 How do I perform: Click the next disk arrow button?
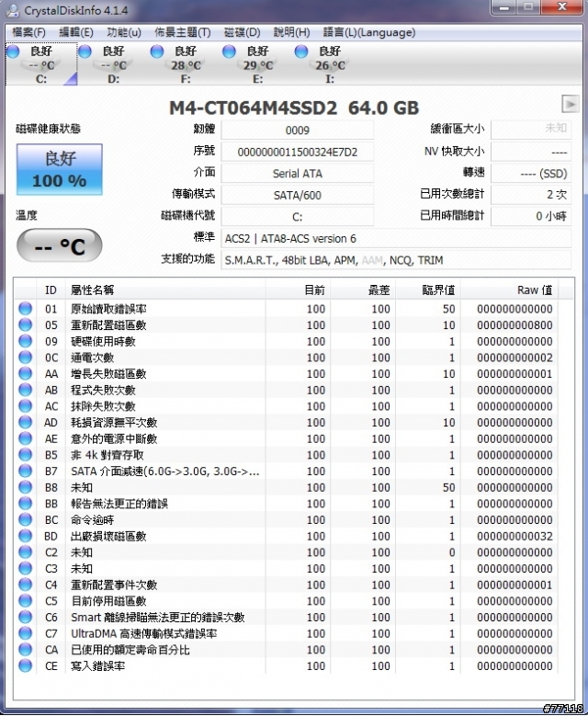tap(571, 104)
